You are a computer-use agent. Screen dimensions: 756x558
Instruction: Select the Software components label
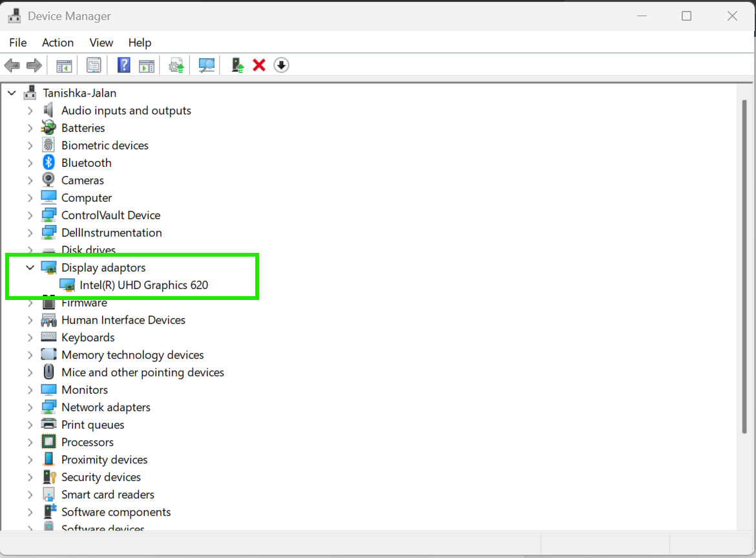tap(116, 511)
